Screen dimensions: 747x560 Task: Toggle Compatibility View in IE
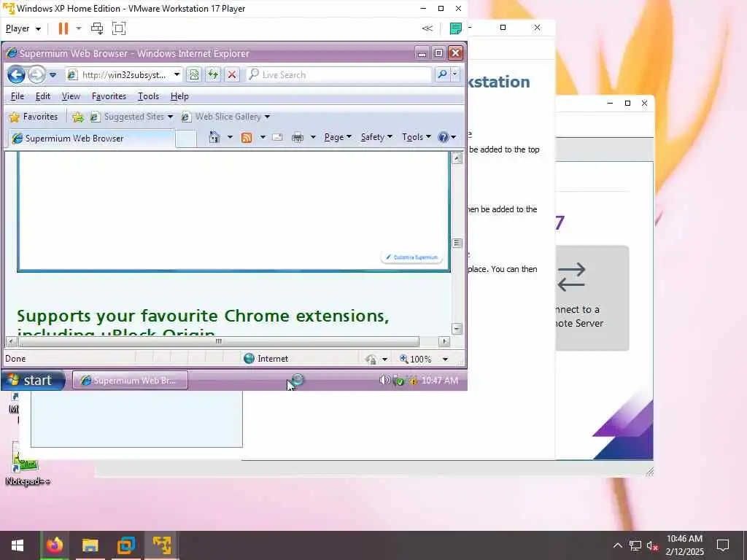(x=194, y=75)
